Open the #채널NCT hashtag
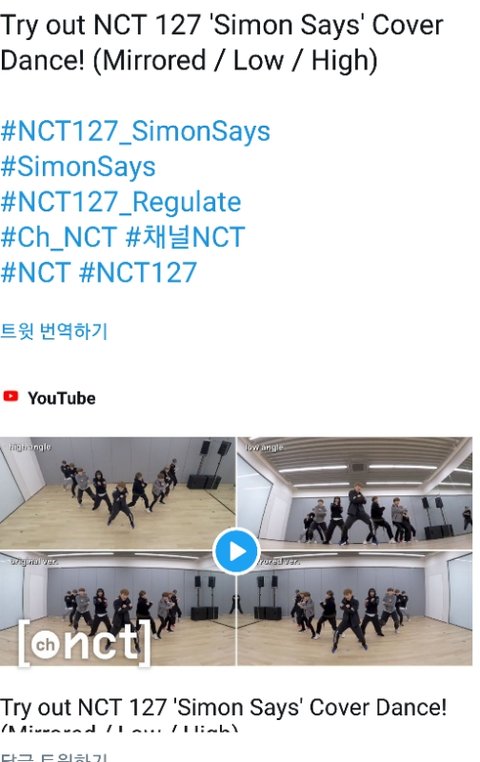The height and width of the screenshot is (762, 480). tap(185, 237)
